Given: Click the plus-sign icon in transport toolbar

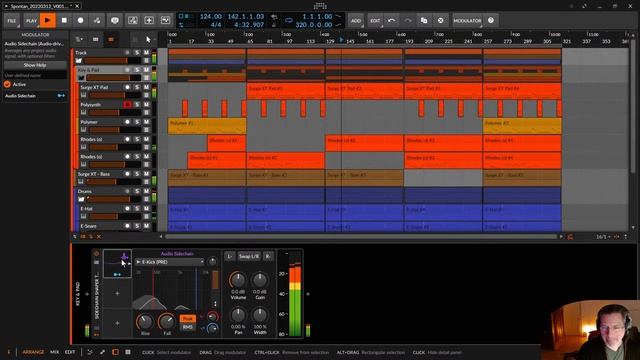Looking at the screenshot, I should [x=149, y=20].
